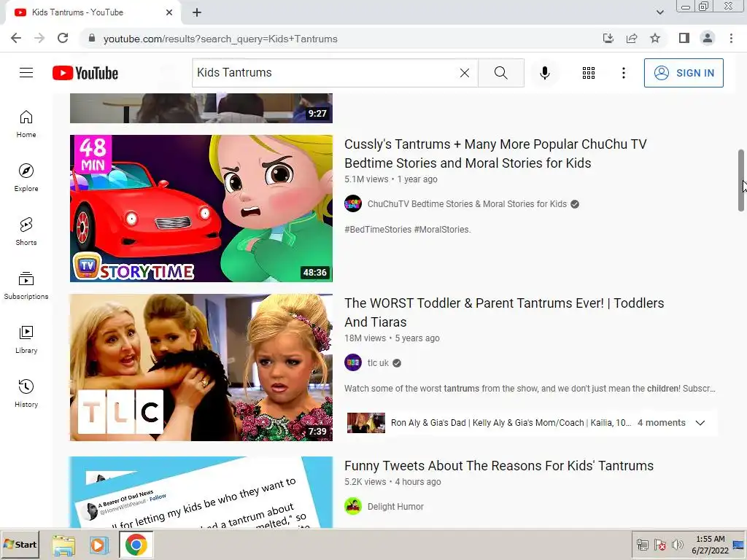Open The WORST Toddler & Parent Tantrums title
The height and width of the screenshot is (560, 747).
click(x=504, y=312)
